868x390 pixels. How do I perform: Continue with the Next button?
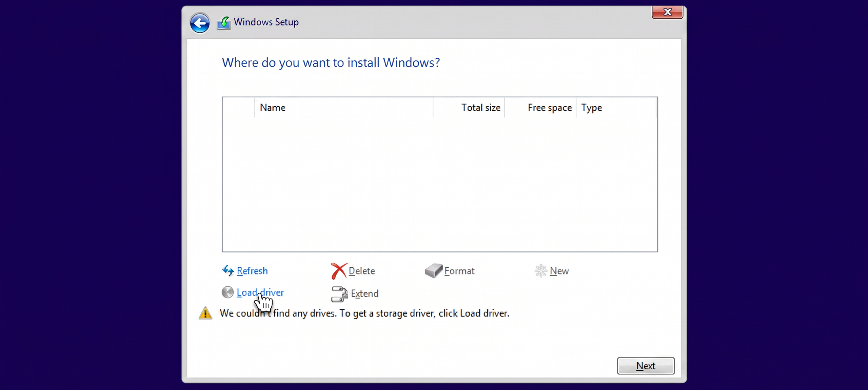click(646, 366)
